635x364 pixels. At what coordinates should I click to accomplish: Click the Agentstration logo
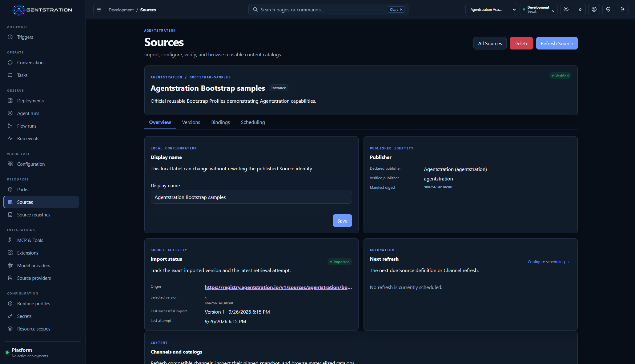pyautogui.click(x=42, y=10)
